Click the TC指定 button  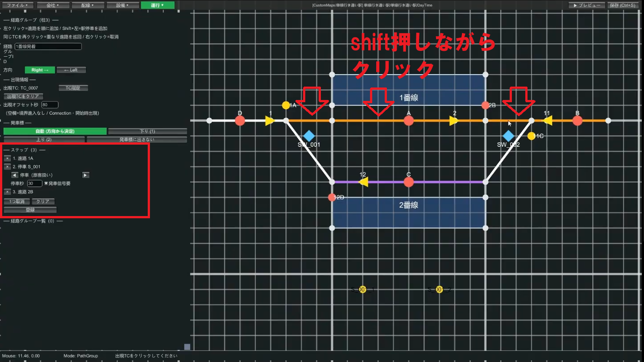pyautogui.click(x=73, y=88)
